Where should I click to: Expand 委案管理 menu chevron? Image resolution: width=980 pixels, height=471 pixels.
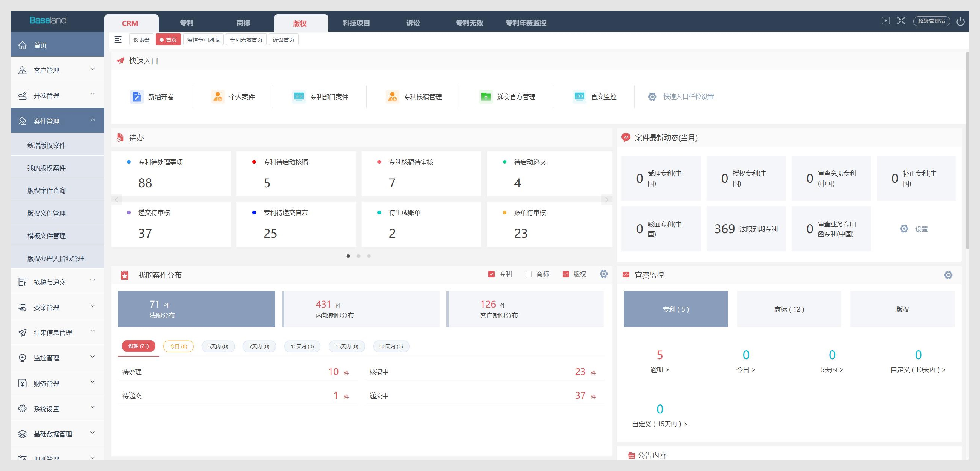[92, 306]
